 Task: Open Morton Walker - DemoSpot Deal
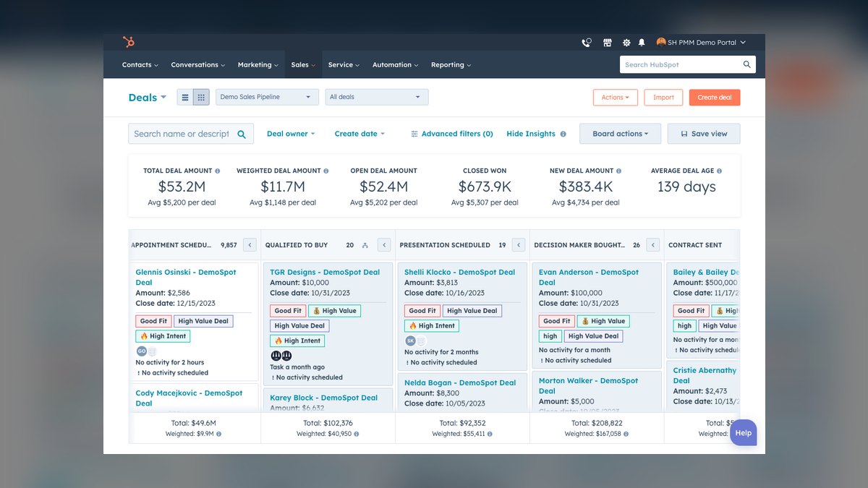tap(589, 386)
